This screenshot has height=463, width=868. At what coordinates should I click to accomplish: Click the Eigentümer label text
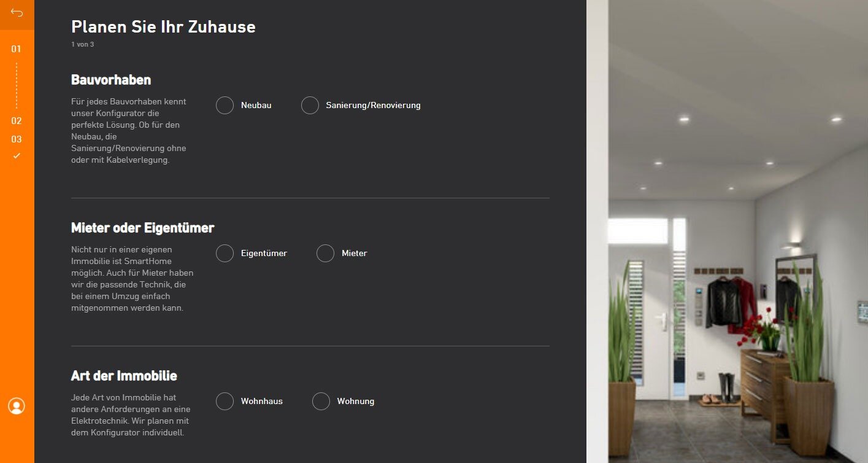264,253
